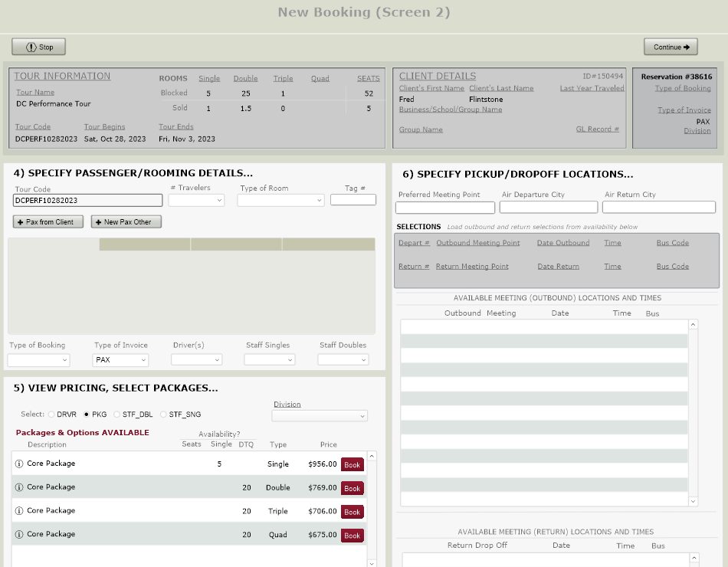Click Client's Last Name label
Screen dimensions: 728x567
pyautogui.click(x=501, y=88)
